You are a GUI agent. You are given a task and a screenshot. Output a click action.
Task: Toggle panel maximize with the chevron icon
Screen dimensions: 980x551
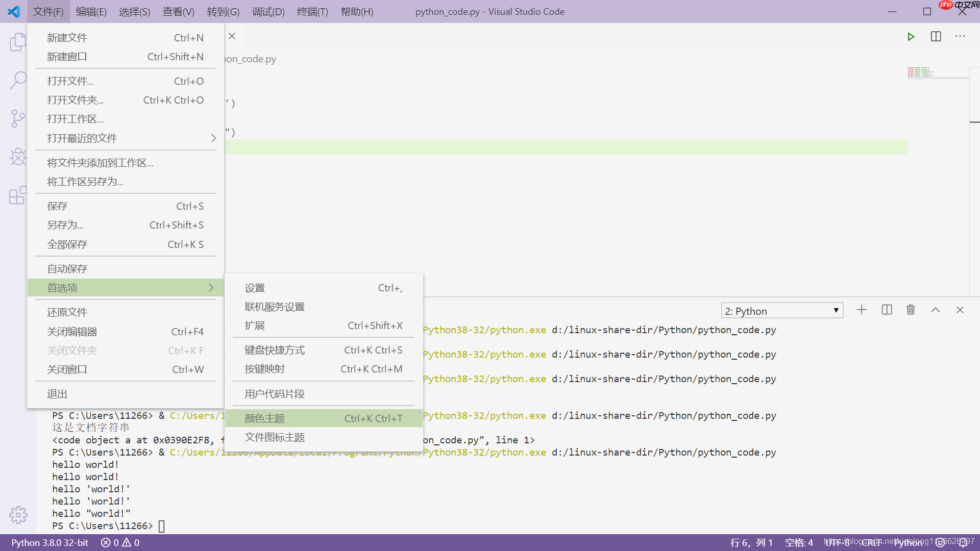pos(936,310)
